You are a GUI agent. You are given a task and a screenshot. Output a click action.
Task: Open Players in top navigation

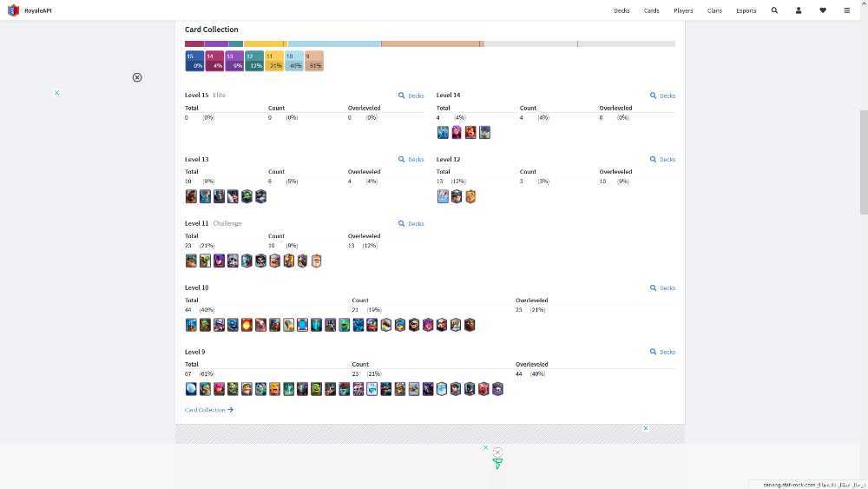point(683,10)
